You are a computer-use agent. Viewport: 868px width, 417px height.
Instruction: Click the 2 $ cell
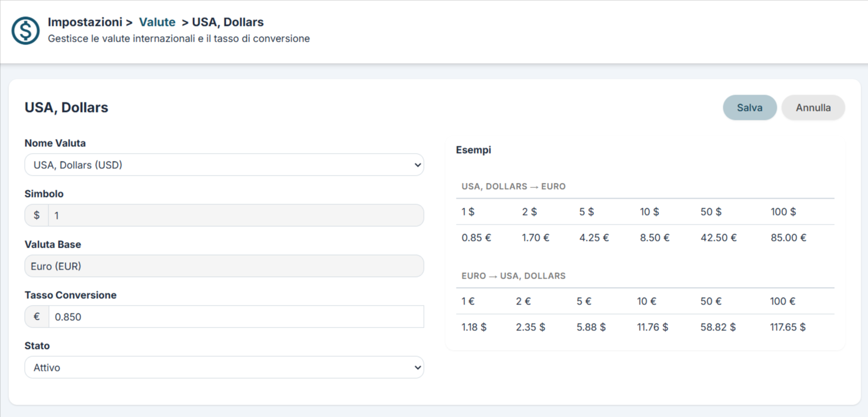tap(530, 212)
